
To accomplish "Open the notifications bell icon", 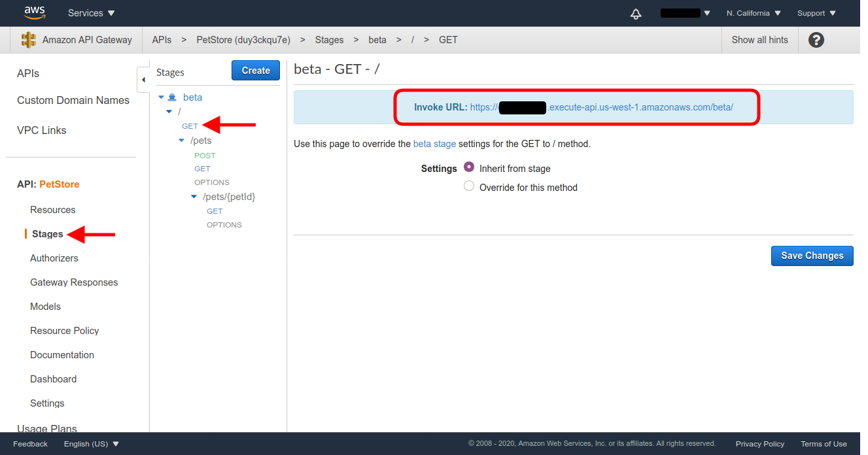I will [636, 14].
